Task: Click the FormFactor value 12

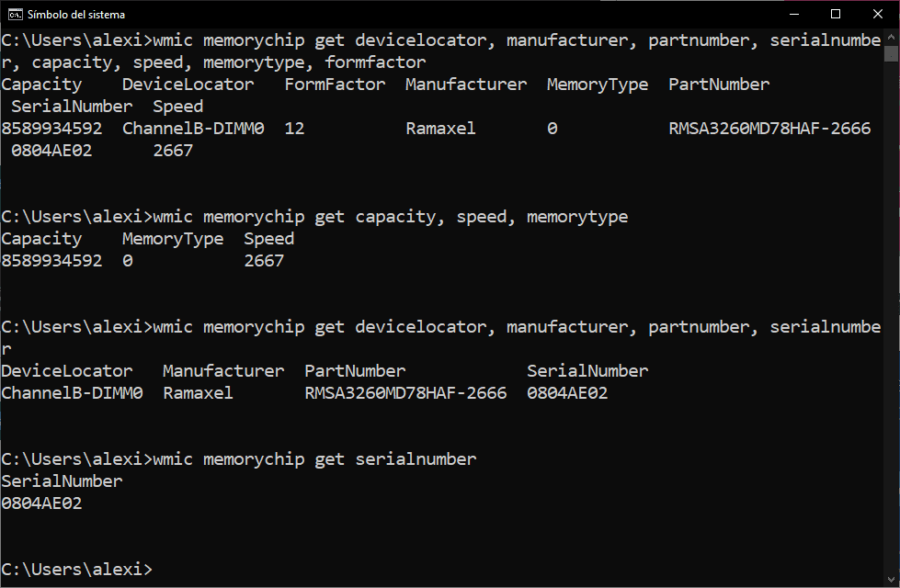Action: click(294, 129)
